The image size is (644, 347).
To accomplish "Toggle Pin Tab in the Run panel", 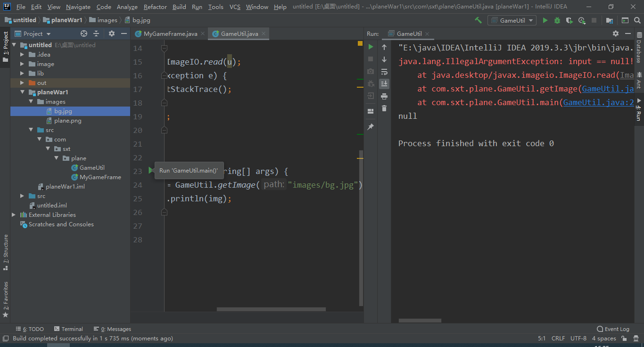I will click(x=371, y=127).
